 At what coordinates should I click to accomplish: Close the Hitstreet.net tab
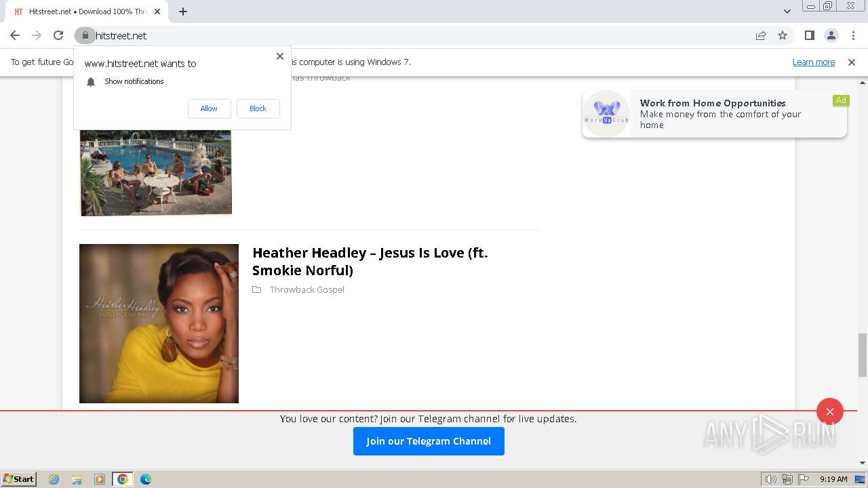coord(158,12)
